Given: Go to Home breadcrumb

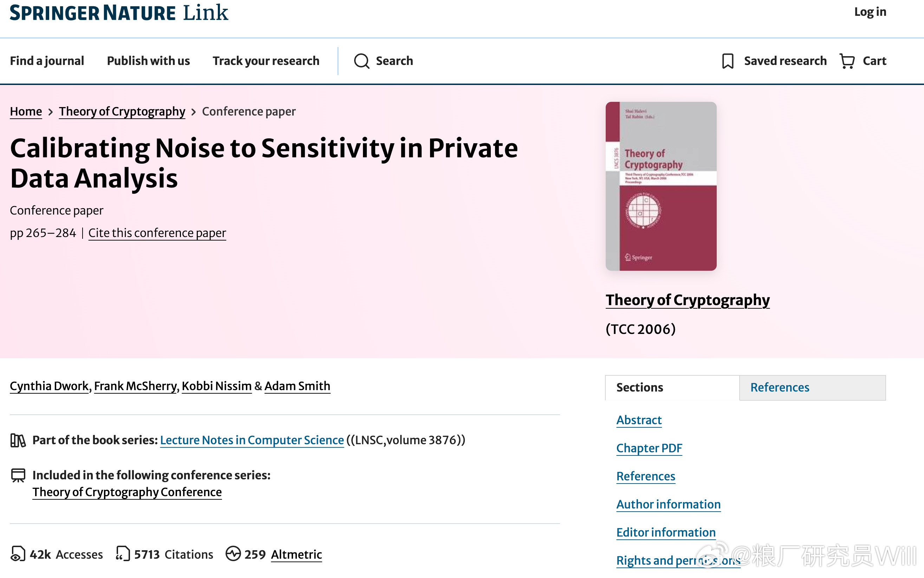Looking at the screenshot, I should [x=26, y=112].
